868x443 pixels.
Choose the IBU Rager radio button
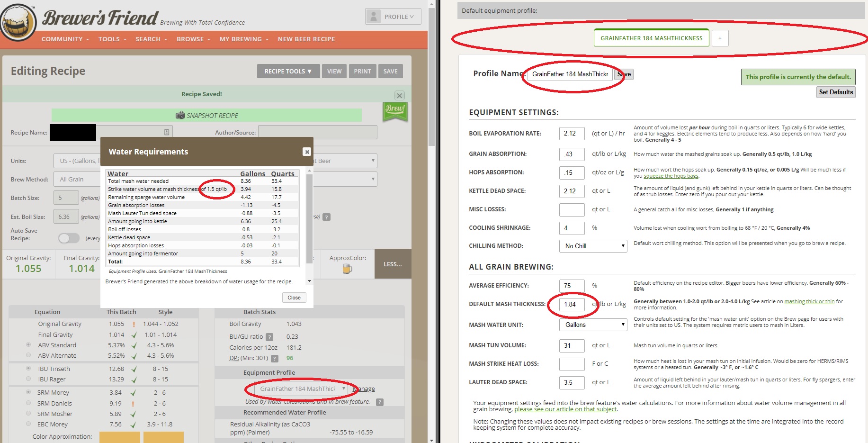(28, 379)
